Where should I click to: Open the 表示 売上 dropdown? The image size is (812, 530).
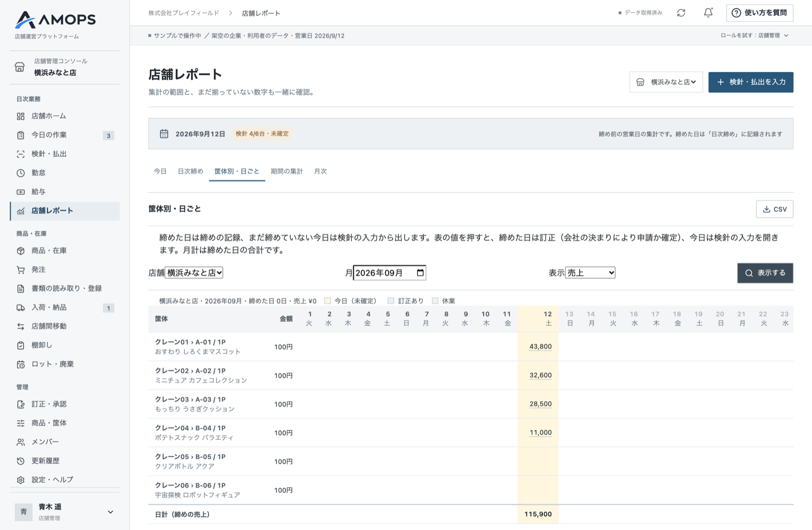pos(590,273)
